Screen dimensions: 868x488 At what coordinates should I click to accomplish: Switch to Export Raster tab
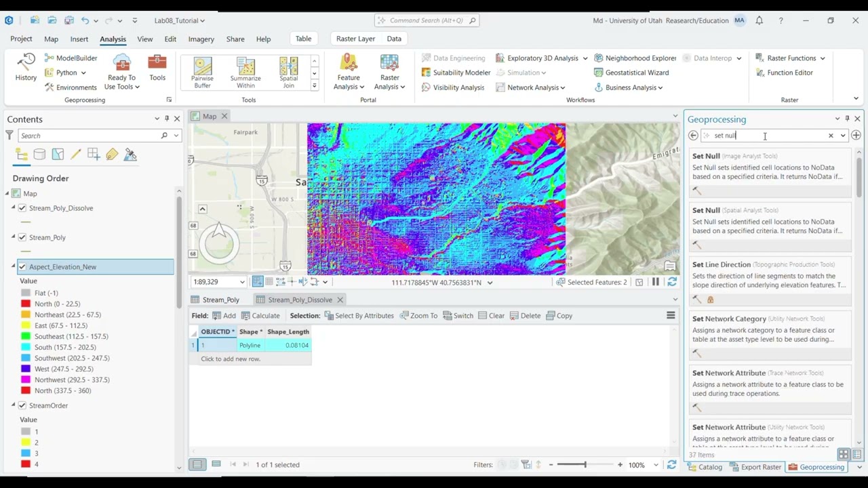coord(755,467)
